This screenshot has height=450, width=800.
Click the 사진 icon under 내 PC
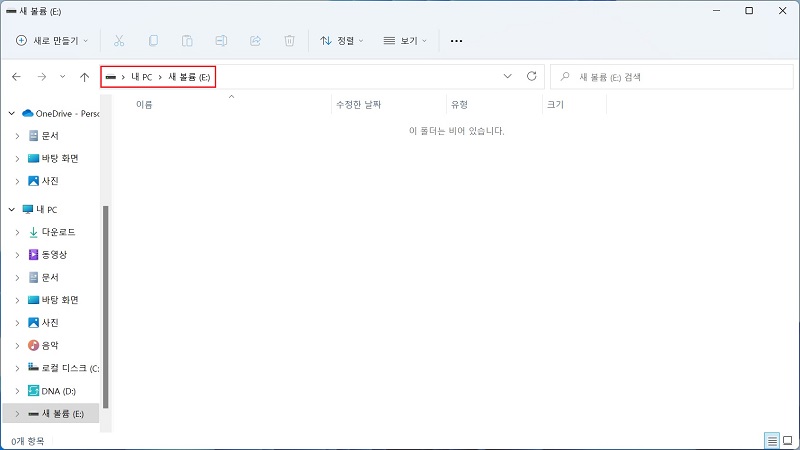[33, 322]
